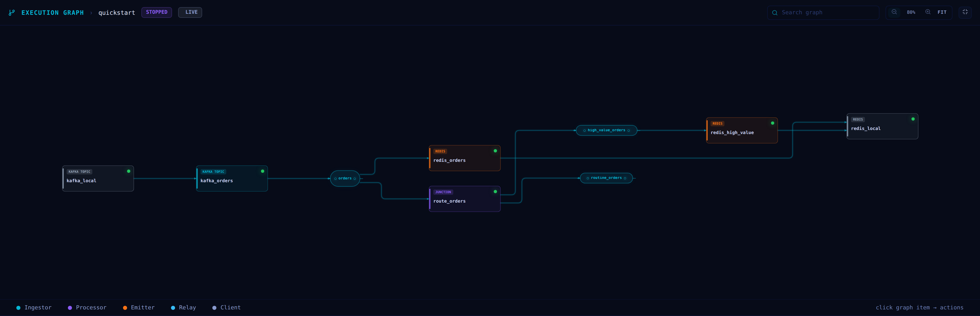Viewport: 980px width, 316px height.
Task: Select the high_value_orders relay pill
Action: point(607,130)
